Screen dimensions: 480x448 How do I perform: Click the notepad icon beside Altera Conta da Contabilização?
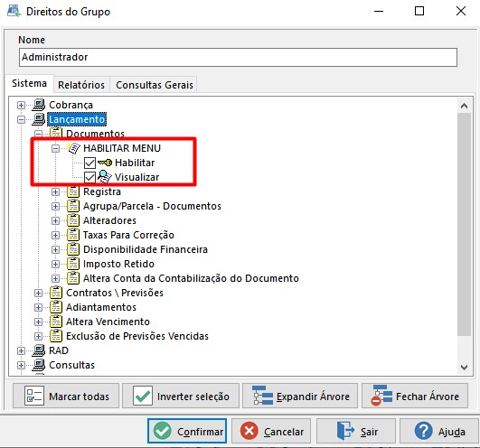click(x=73, y=278)
